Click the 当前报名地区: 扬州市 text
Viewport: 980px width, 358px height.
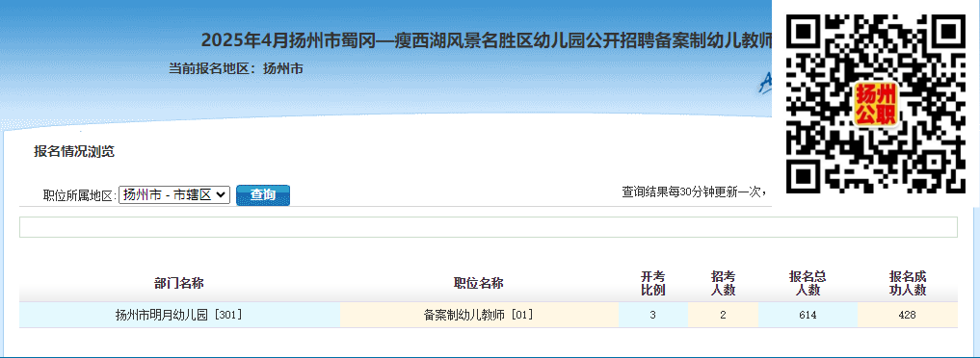pyautogui.click(x=236, y=68)
